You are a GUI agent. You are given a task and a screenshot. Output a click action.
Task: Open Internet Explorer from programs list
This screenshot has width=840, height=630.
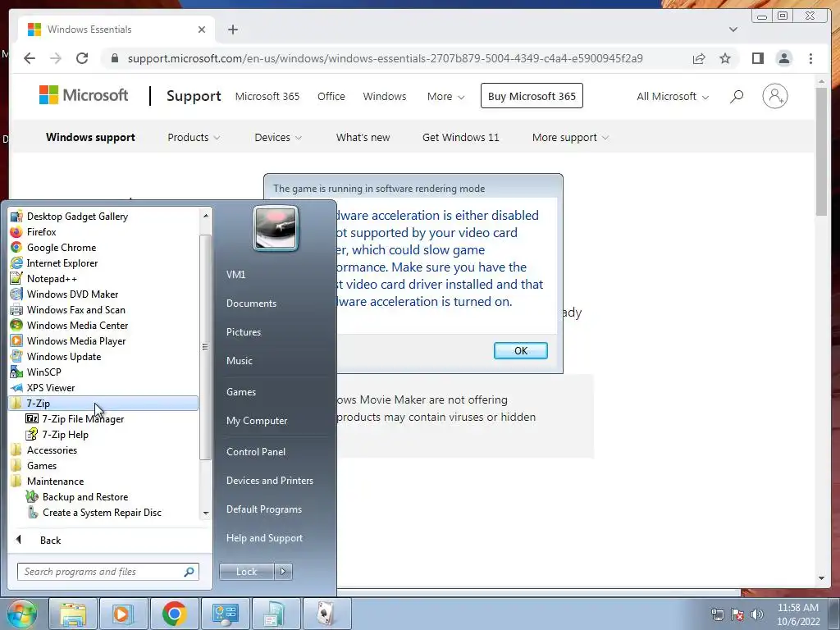click(x=62, y=263)
